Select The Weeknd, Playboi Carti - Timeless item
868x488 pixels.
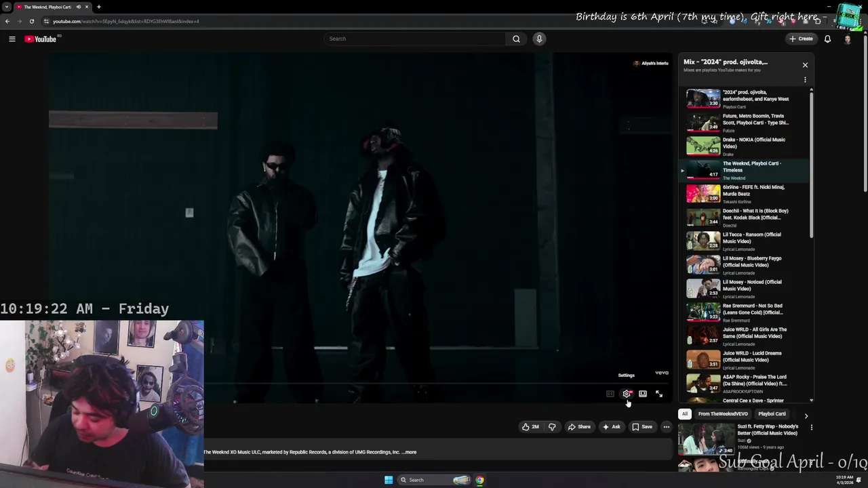[745, 170]
